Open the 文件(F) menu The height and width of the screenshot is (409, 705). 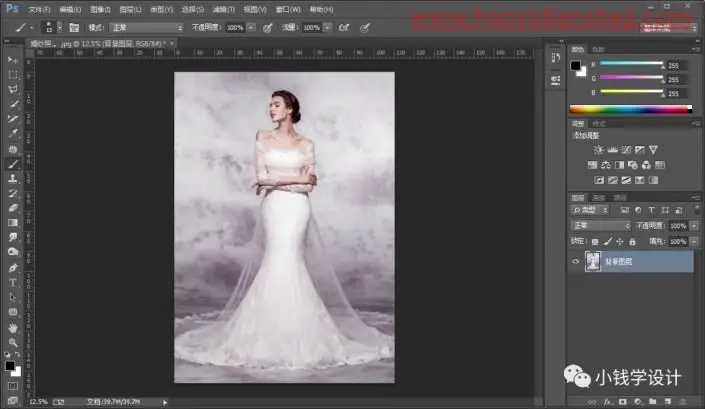click(39, 9)
